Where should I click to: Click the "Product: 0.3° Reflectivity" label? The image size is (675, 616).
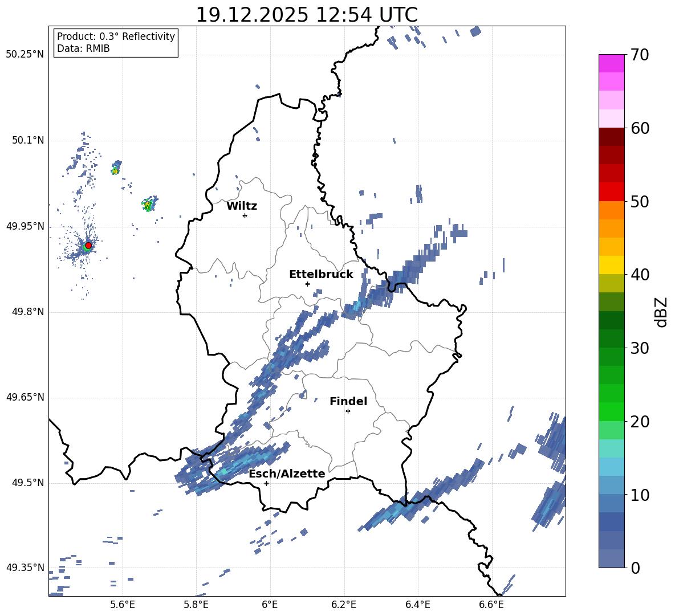point(116,36)
